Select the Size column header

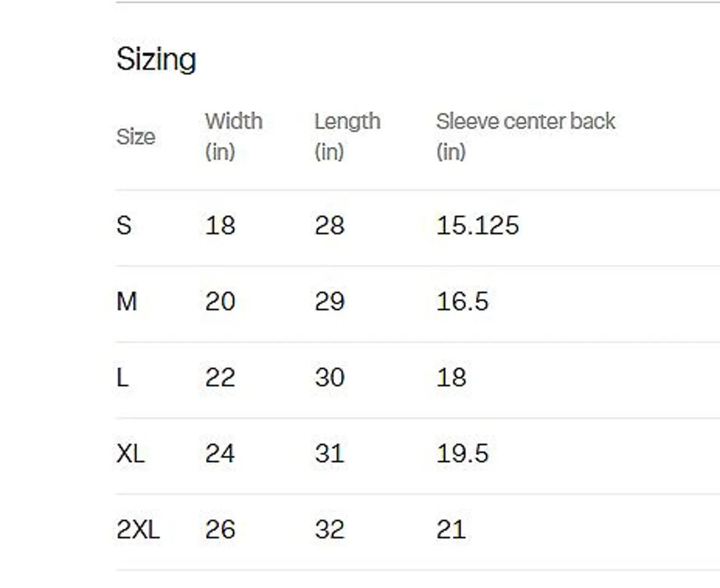[136, 137]
